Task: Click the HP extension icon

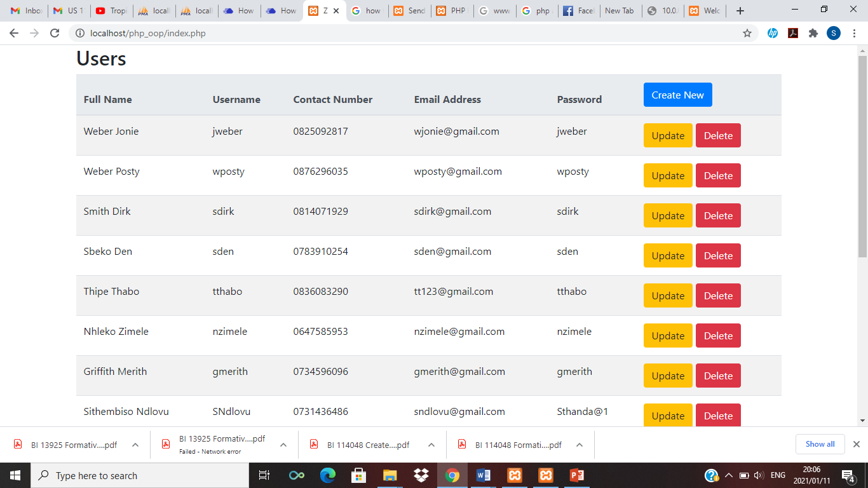Action: click(772, 33)
